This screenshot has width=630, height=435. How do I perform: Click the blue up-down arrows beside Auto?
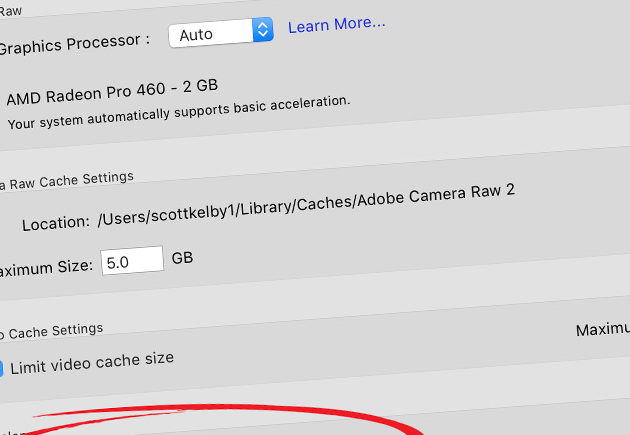coord(263,30)
